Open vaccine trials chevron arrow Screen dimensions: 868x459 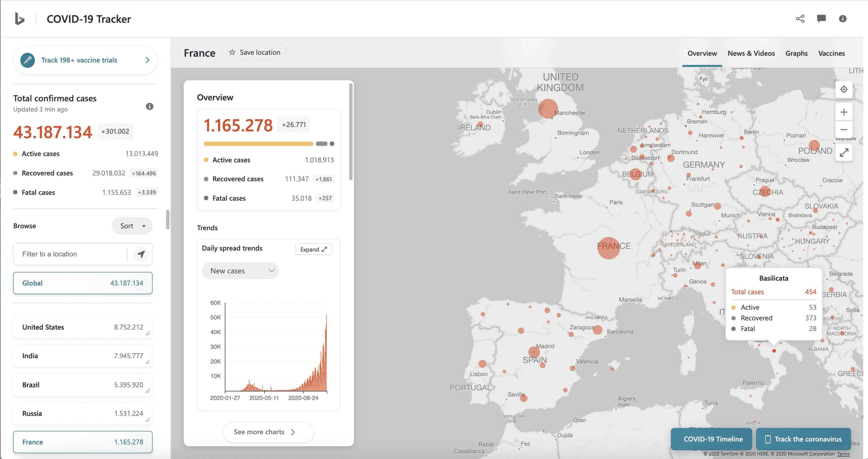coord(147,60)
